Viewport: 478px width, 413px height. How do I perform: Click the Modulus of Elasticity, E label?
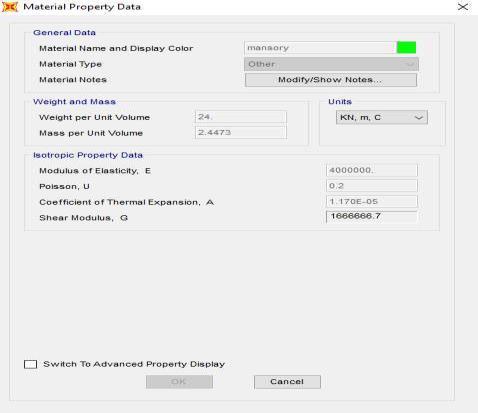(x=95, y=171)
